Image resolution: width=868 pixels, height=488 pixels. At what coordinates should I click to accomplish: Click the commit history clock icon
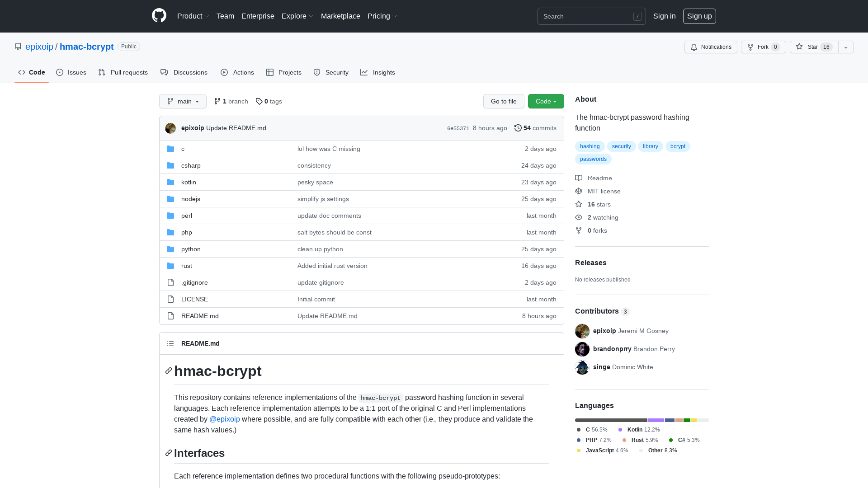coord(518,128)
